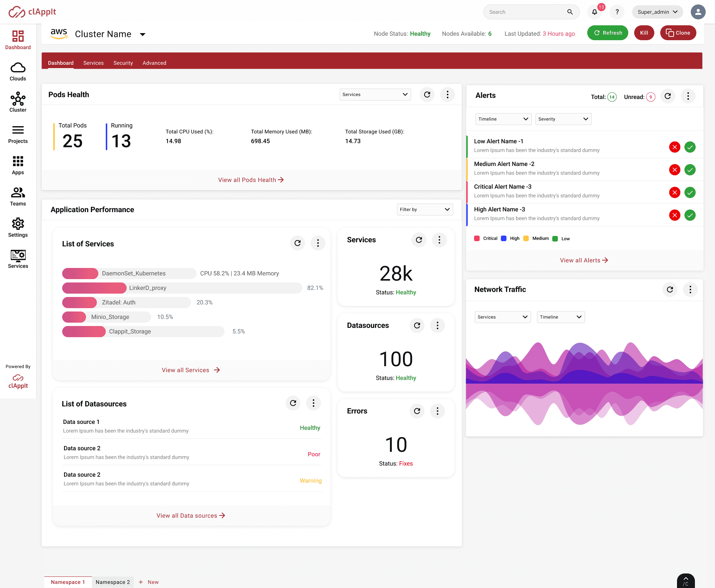This screenshot has width=715, height=588.
Task: Dismiss Low Alert Name -1
Action: (675, 147)
